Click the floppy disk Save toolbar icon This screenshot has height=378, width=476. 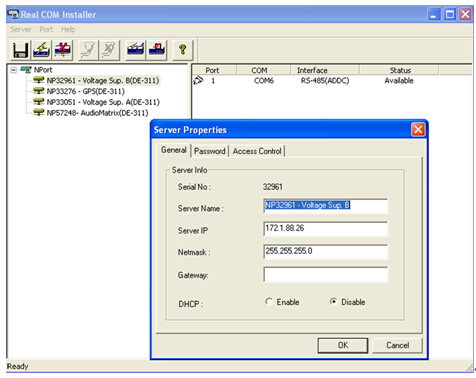(x=20, y=50)
